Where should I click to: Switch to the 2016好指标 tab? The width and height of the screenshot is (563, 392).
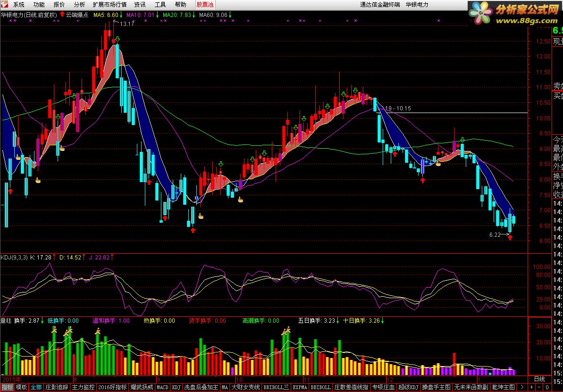tap(112, 387)
